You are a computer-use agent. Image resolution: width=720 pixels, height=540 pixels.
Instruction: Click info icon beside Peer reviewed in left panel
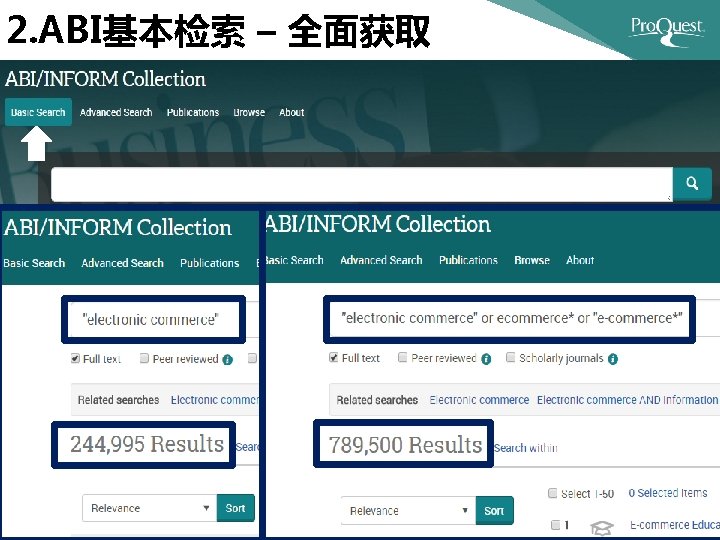227,360
